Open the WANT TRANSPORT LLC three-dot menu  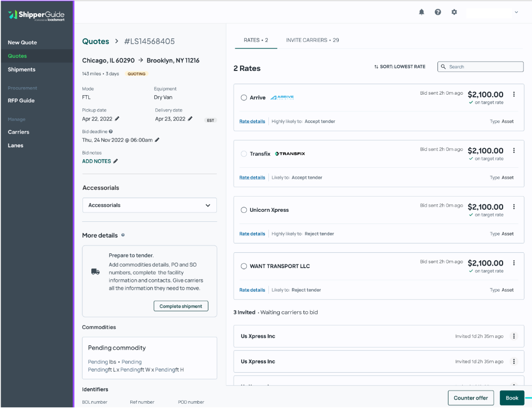click(514, 263)
